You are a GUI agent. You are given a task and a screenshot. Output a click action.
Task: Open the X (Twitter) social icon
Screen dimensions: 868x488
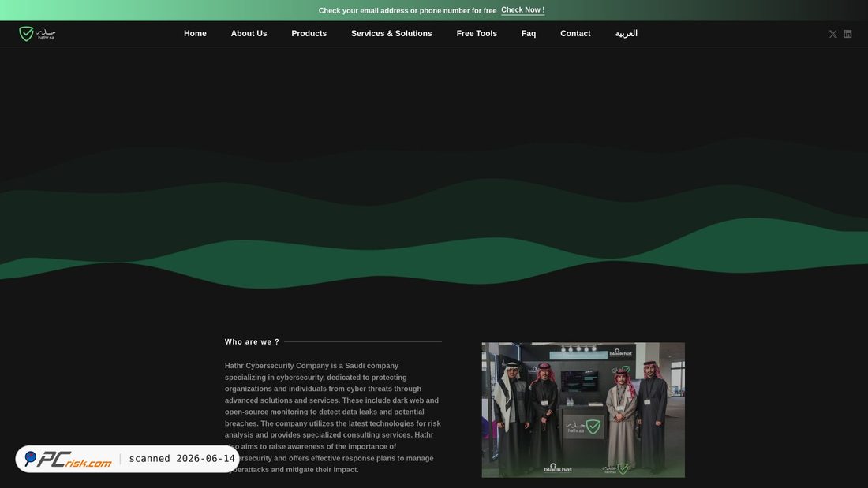832,34
